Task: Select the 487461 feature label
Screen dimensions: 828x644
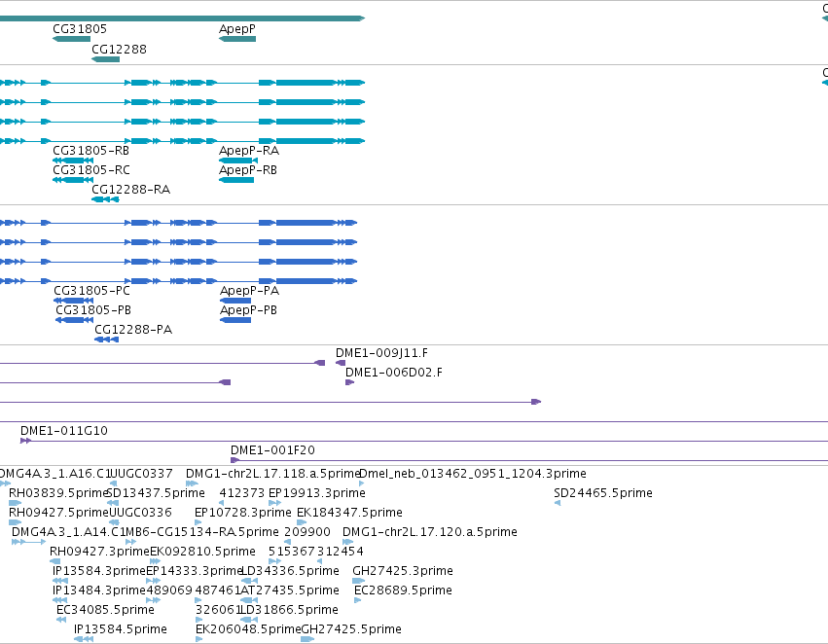Action: (218, 590)
